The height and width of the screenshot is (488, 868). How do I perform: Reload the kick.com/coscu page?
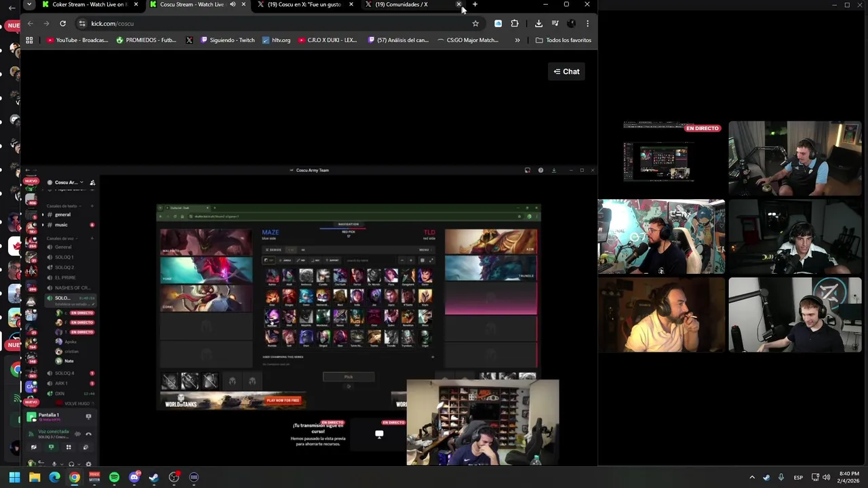point(62,24)
